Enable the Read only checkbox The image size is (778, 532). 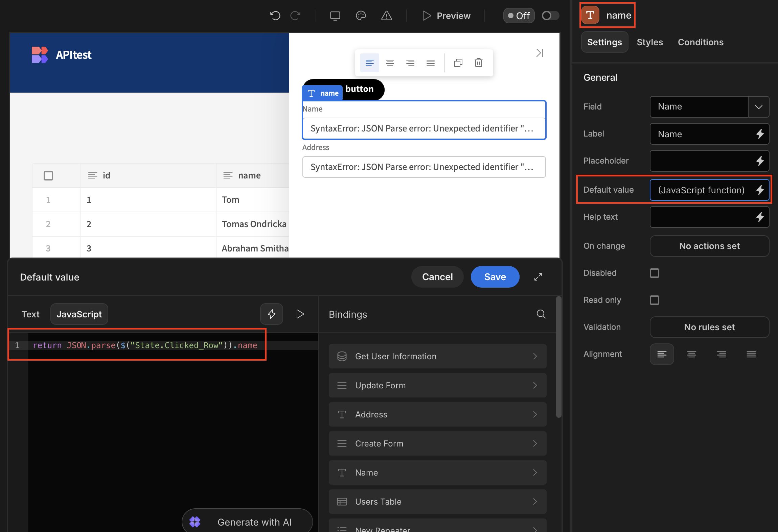tap(654, 300)
